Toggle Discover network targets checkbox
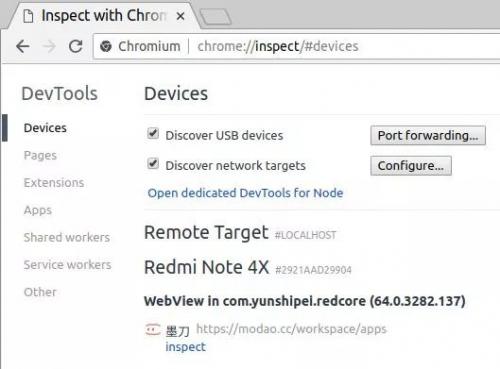 coord(153,163)
